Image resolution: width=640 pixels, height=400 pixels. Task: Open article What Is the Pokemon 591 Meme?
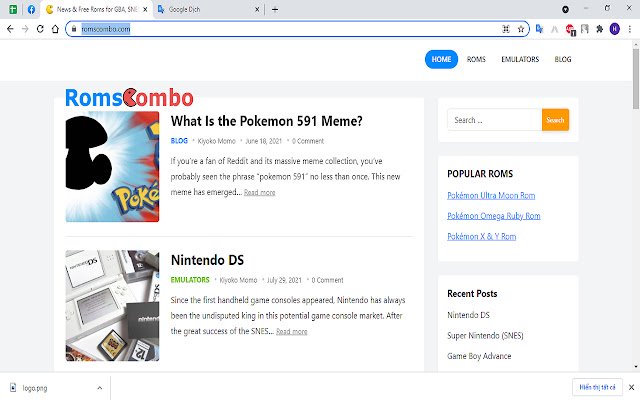coord(267,121)
